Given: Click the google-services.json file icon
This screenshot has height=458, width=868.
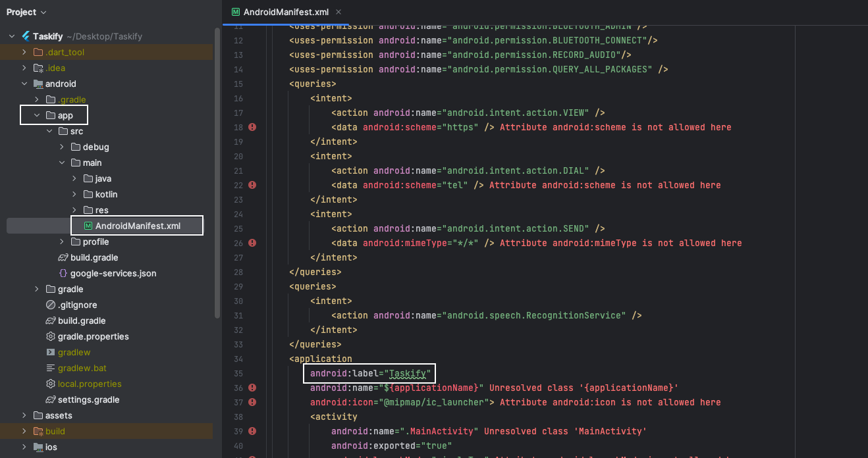Looking at the screenshot, I should pyautogui.click(x=63, y=273).
